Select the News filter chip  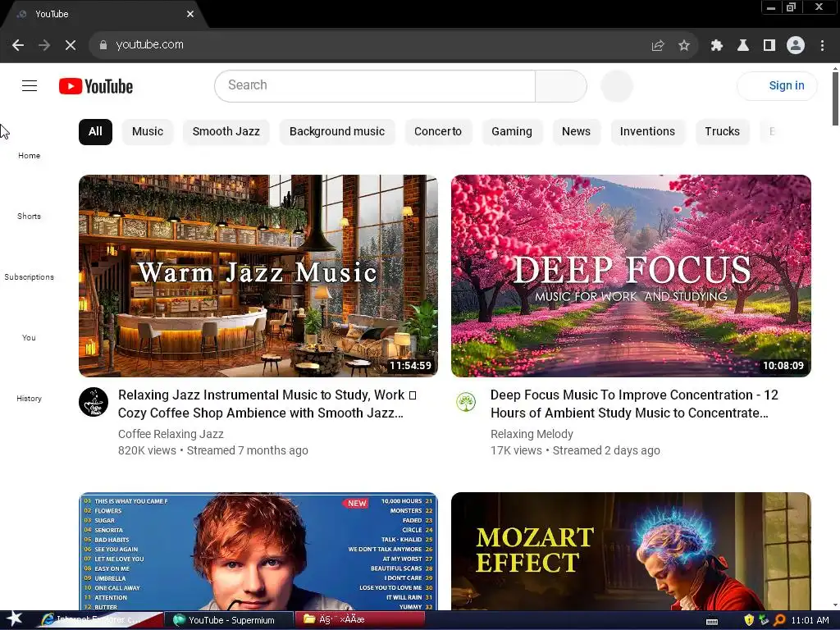(x=576, y=132)
